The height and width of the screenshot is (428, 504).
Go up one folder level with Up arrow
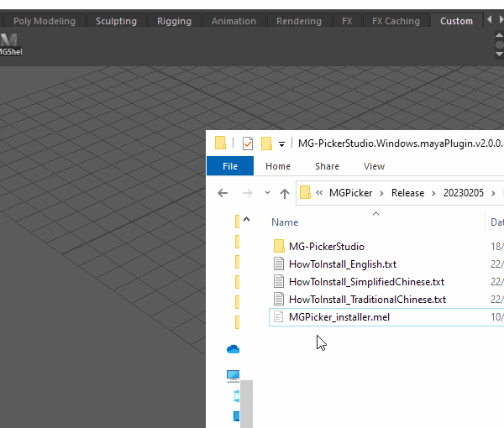coord(285,193)
